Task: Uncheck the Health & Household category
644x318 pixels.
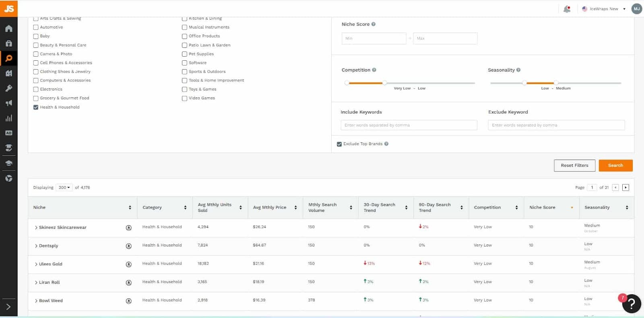Action: click(x=36, y=107)
